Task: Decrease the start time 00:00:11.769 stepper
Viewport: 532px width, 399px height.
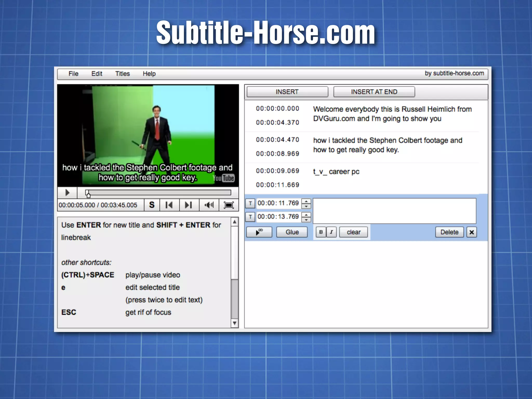Action: point(306,206)
